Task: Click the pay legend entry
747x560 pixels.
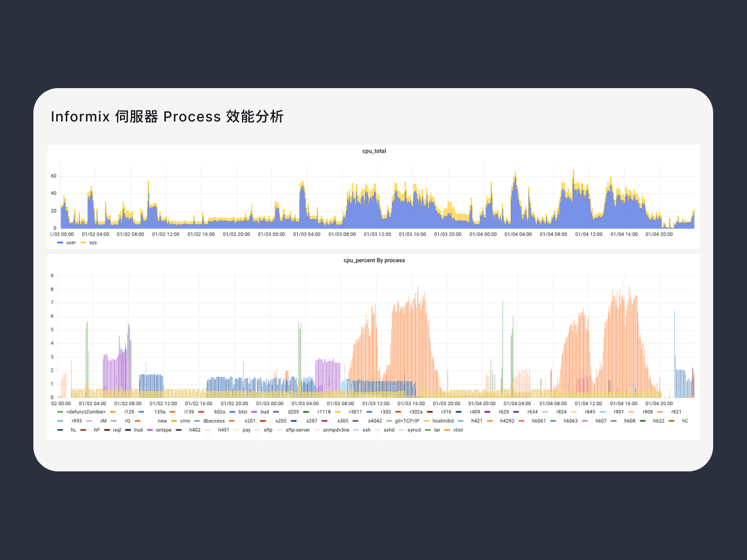Action: tap(247, 430)
